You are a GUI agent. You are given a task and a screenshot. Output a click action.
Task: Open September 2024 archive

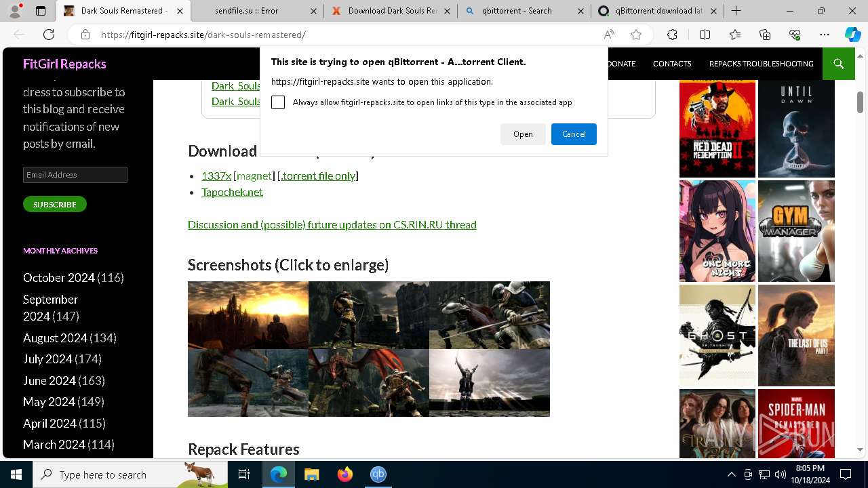pos(51,308)
